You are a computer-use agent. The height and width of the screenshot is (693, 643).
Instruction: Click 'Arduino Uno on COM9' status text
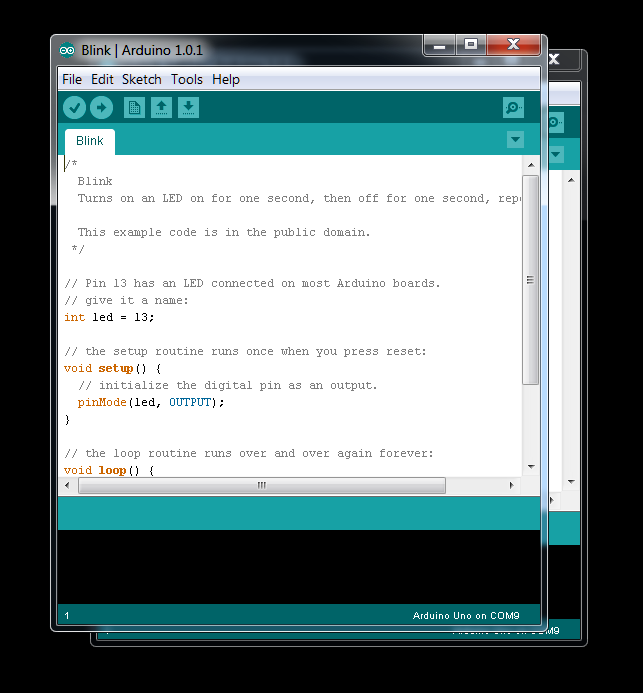click(466, 616)
